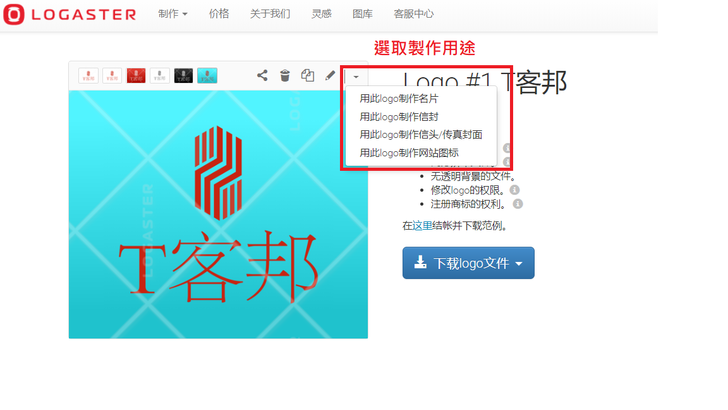Open the 图库 gallery page
The image size is (728, 410).
pos(362,14)
